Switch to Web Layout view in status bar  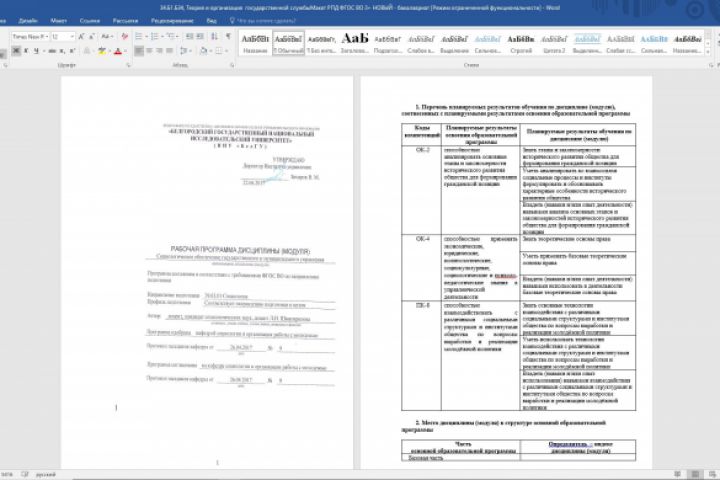coord(712,474)
